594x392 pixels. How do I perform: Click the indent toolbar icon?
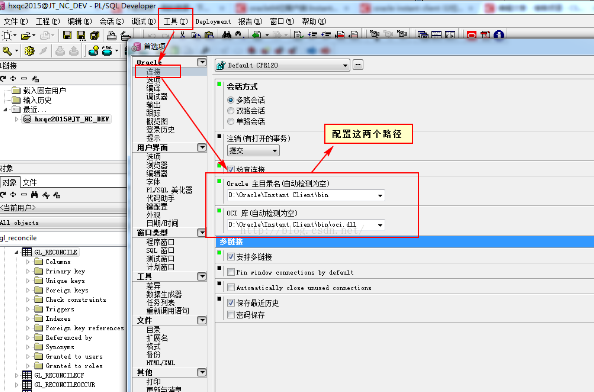coord(313,35)
